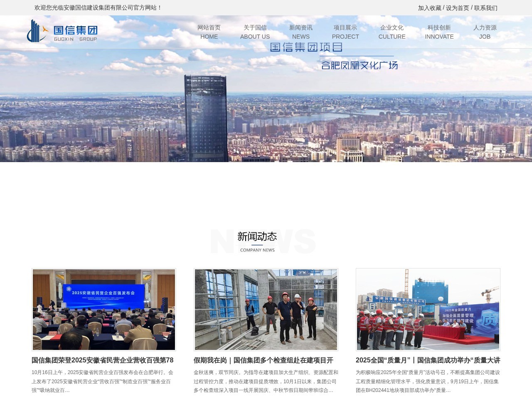Screen dimensions: 532x399
Task: Open 新闻资讯 NEWS menu item
Action: [x=301, y=32]
